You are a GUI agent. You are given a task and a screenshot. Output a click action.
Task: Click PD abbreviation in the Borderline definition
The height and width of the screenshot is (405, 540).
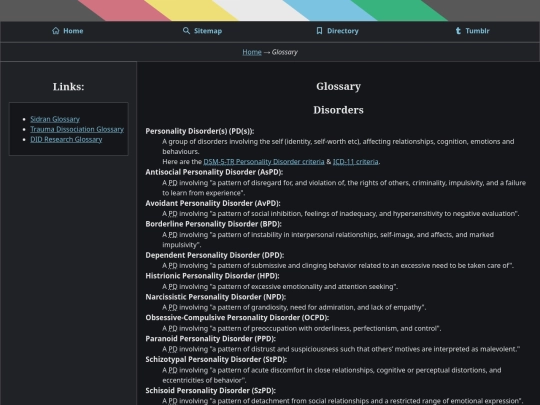point(173,235)
